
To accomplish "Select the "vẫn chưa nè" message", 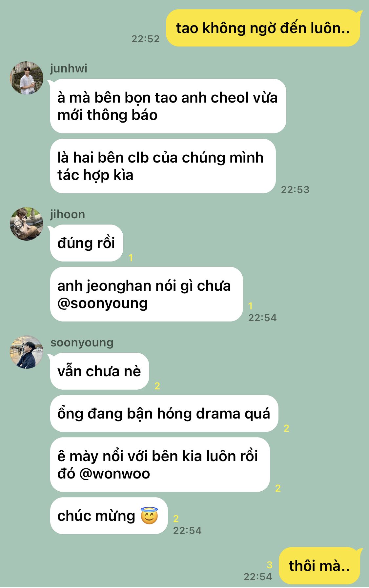I will (x=99, y=371).
